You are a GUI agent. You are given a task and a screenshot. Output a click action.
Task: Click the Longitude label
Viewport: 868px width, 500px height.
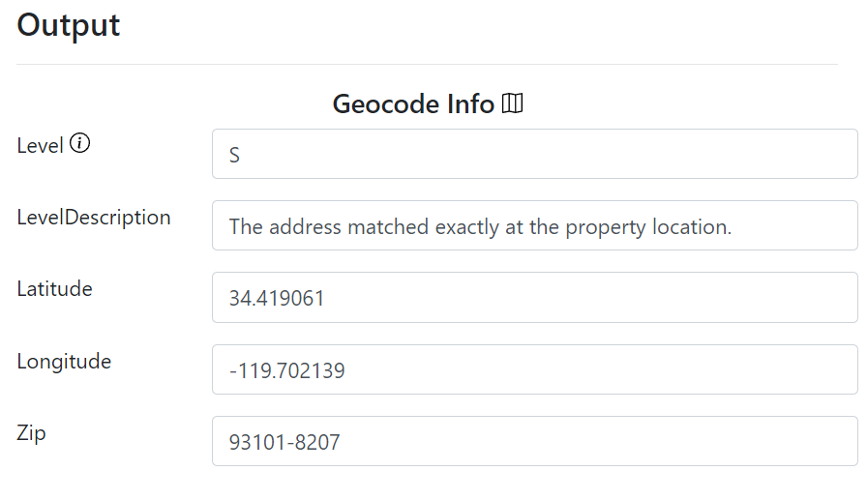click(64, 361)
